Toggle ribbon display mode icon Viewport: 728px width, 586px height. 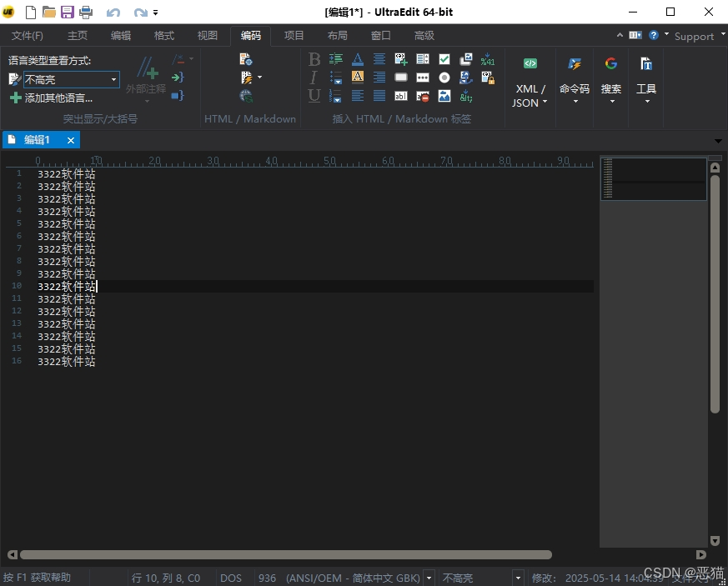[635, 35]
